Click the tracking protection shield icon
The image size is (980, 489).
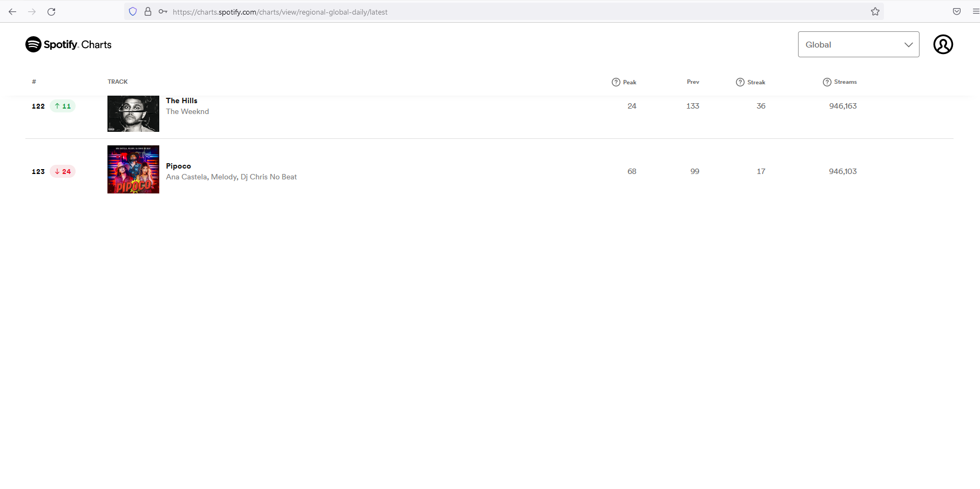[x=132, y=11]
